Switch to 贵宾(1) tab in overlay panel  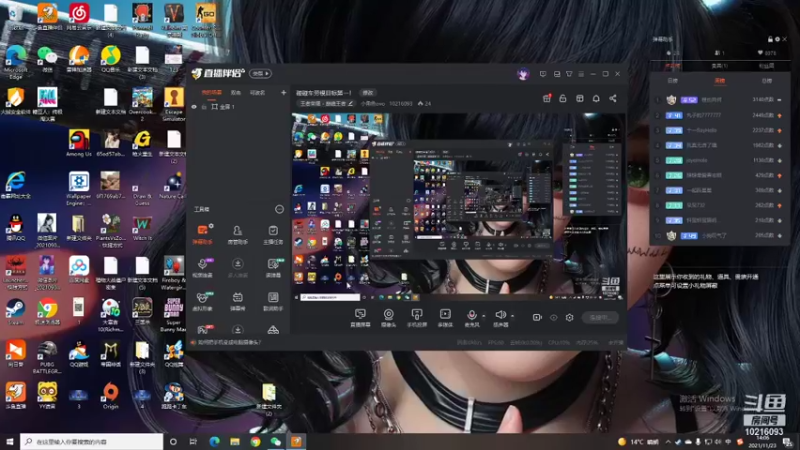719,66
